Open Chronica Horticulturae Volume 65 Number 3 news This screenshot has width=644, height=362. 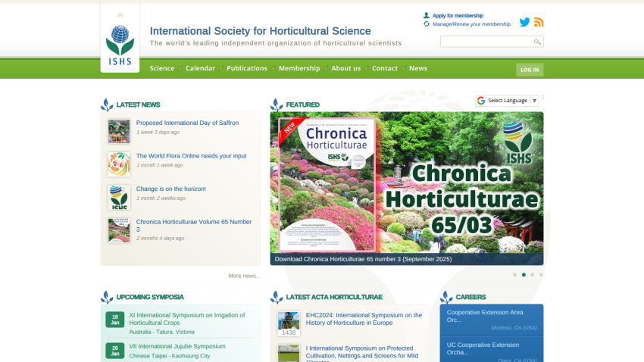(x=194, y=226)
